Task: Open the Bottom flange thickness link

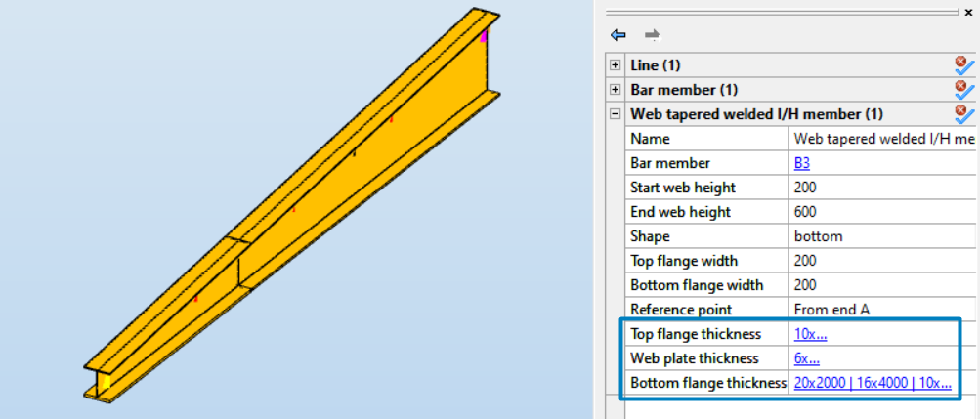Action: click(x=872, y=383)
